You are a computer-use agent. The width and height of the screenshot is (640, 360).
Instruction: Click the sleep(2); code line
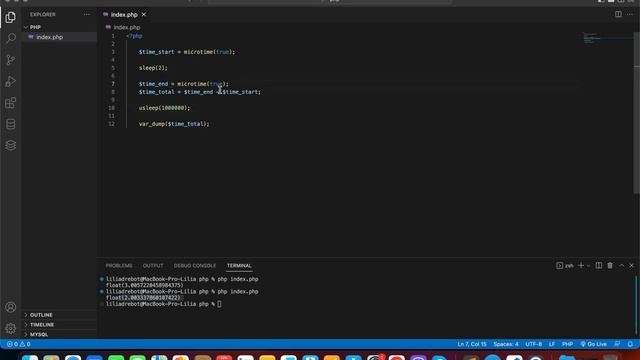(x=153, y=68)
